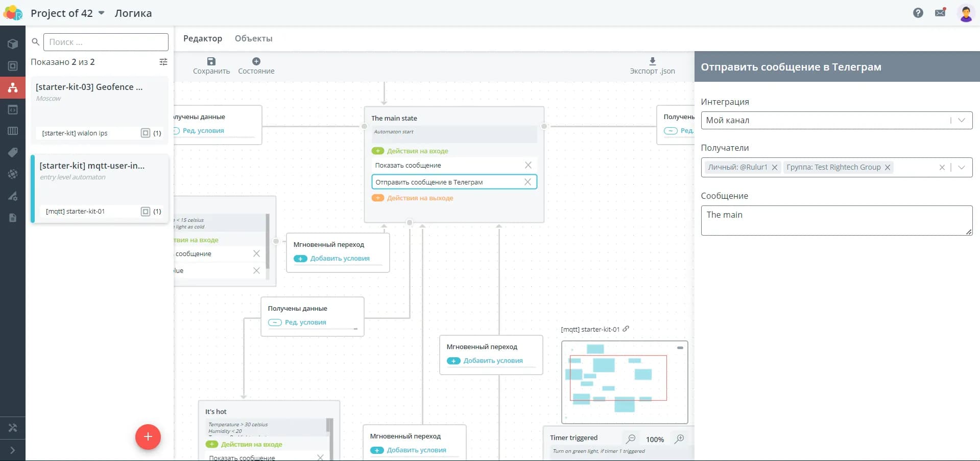Viewport: 980px width, 461px height.
Task: Open the list filter settings icon
Action: pyautogui.click(x=163, y=62)
